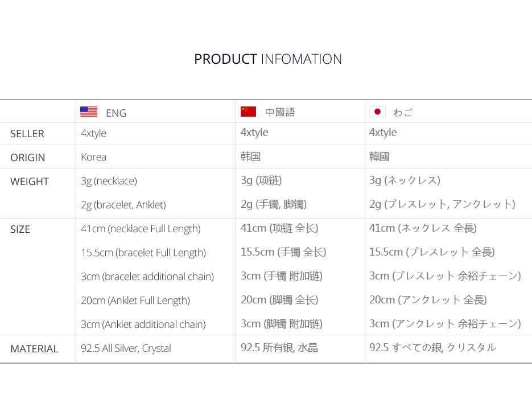Click 20cm (Anklet Full Length) text

tap(135, 301)
